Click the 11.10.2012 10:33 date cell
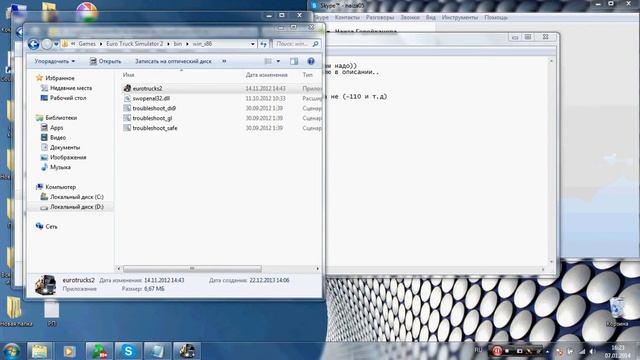Screen dimensions: 640x360 point(265,98)
